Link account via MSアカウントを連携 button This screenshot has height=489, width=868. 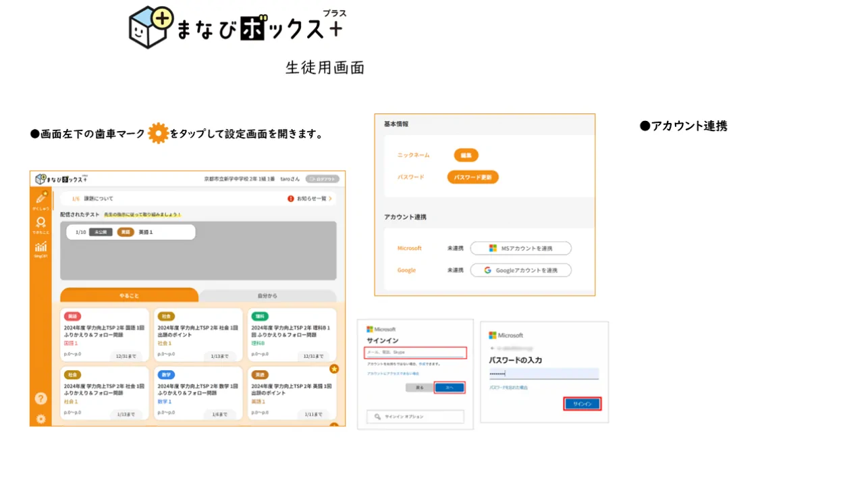(520, 249)
